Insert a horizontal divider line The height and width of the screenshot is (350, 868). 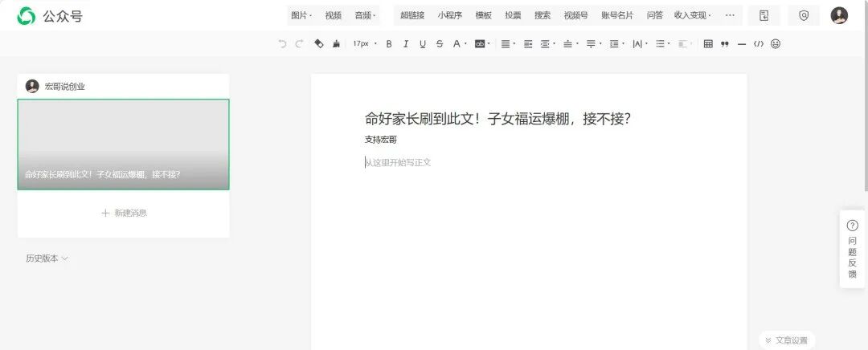[x=742, y=44]
